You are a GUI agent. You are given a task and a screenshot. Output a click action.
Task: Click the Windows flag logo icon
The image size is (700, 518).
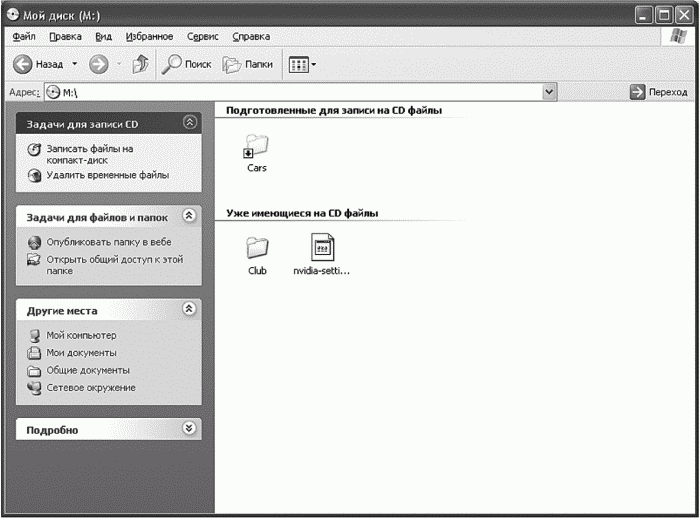(679, 37)
